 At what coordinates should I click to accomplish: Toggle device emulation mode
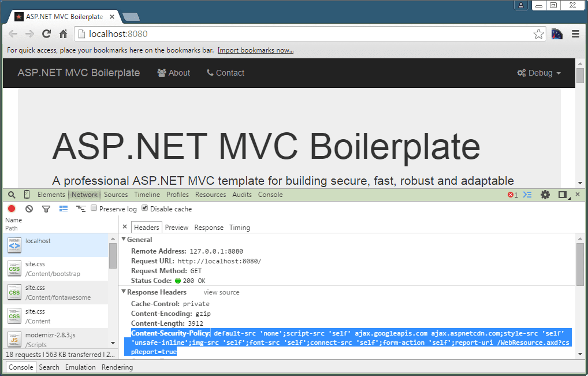coord(25,195)
